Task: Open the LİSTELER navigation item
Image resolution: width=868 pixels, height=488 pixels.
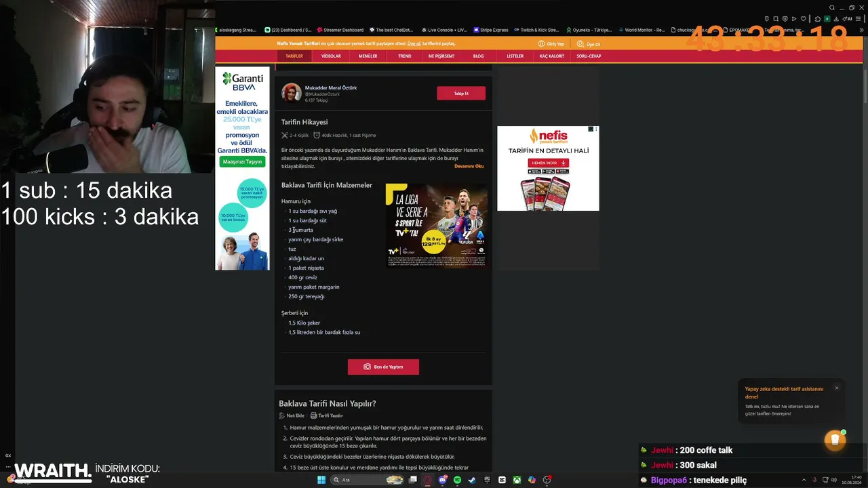Action: (x=515, y=56)
